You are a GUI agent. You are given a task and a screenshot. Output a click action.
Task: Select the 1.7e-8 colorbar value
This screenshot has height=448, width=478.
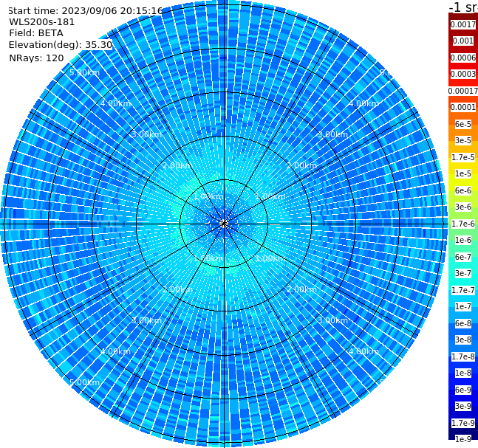pyautogui.click(x=463, y=356)
